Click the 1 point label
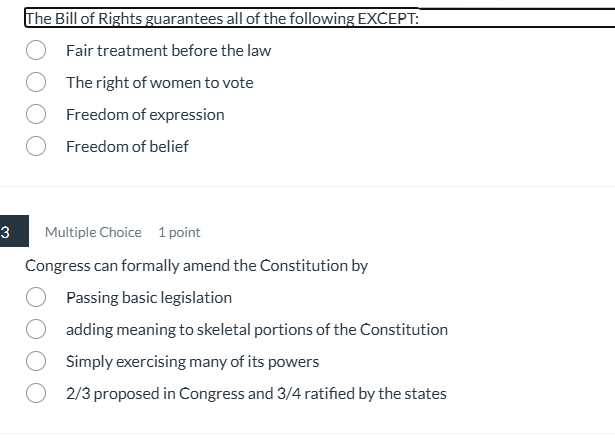Viewport: 615px width, 438px height. pyautogui.click(x=179, y=232)
